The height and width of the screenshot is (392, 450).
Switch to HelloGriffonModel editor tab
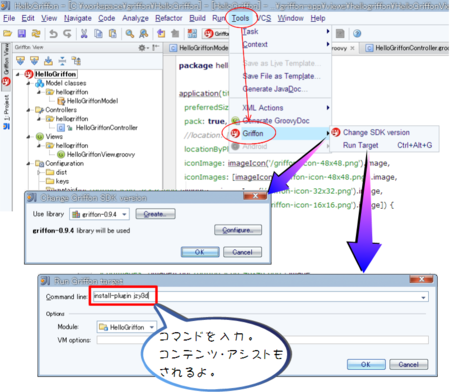199,48
